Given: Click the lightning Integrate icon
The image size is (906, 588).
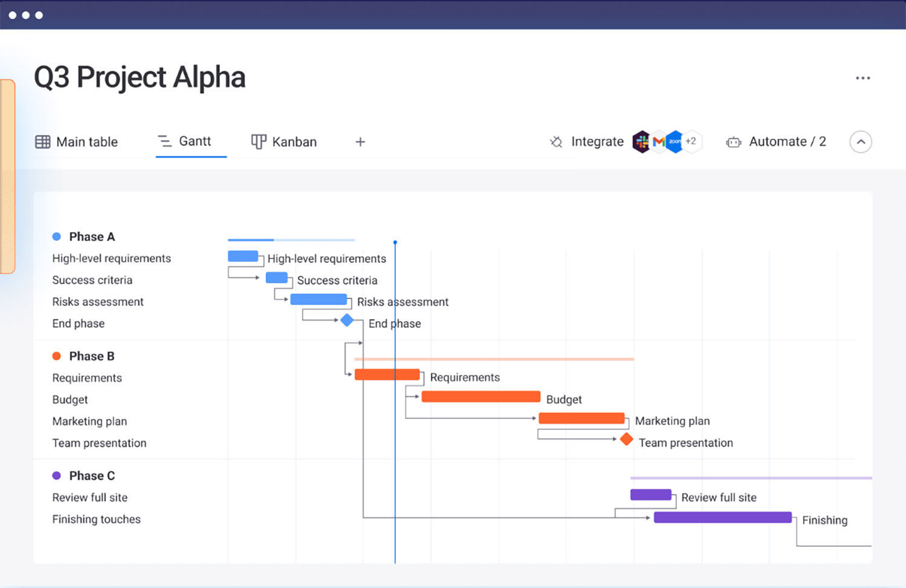Looking at the screenshot, I should pyautogui.click(x=556, y=141).
